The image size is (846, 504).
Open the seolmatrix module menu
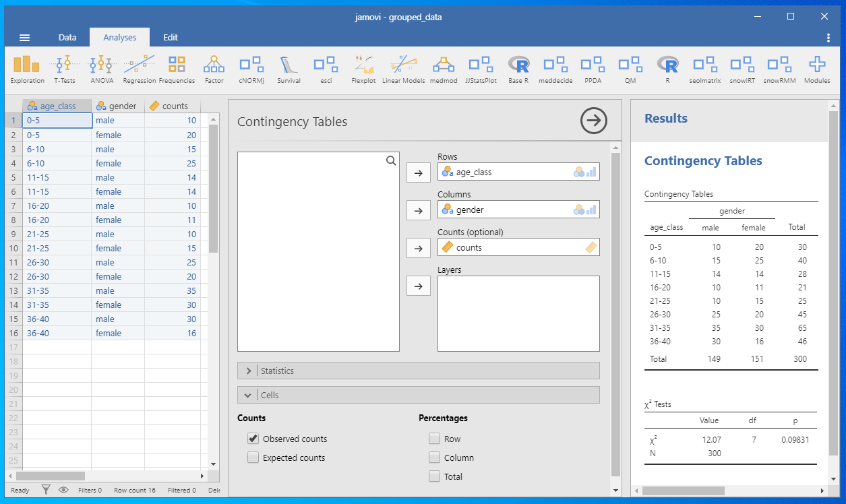coord(705,69)
